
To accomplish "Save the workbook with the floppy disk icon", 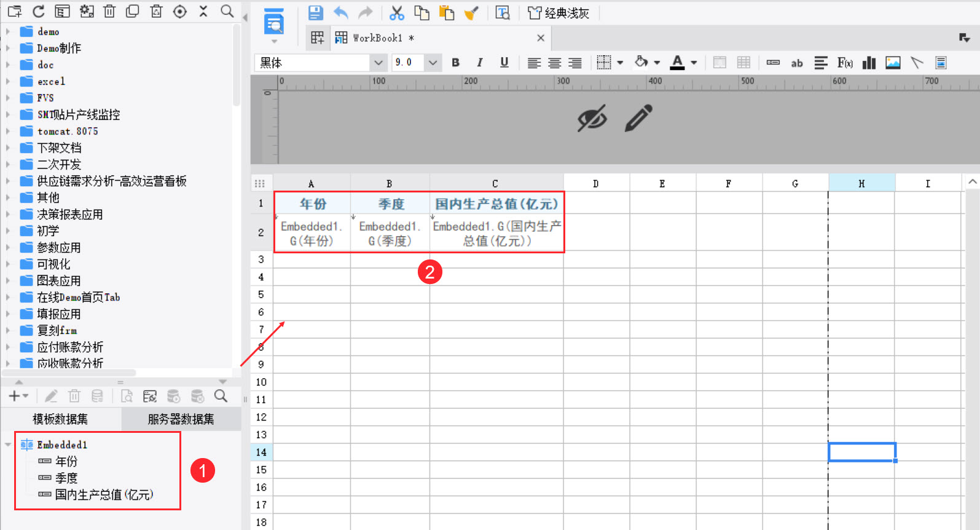I will point(315,12).
